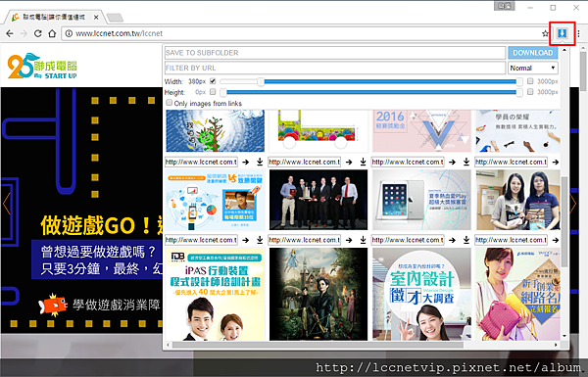
Task: Click the minimum width slider handle
Action: pos(261,81)
